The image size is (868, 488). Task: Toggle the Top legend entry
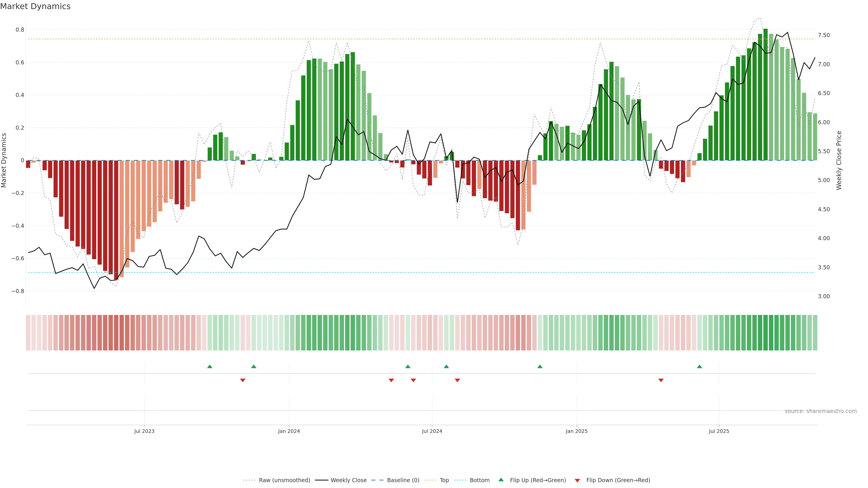click(444, 480)
